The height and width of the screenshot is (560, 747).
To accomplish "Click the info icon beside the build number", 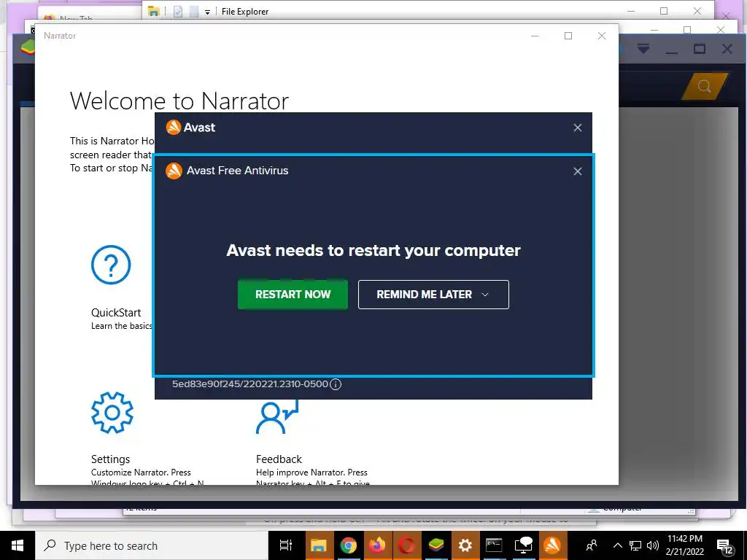I will point(336,384).
